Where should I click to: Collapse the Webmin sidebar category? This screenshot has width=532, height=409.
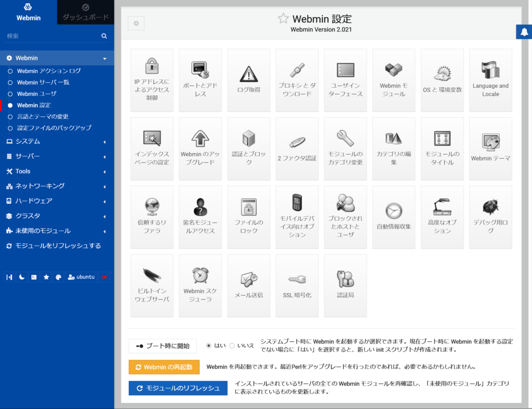57,58
